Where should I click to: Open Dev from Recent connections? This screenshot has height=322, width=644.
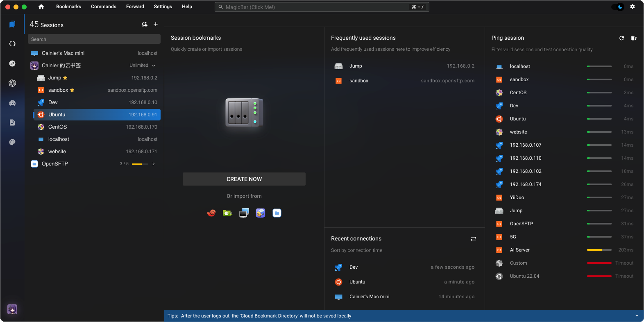click(x=354, y=267)
